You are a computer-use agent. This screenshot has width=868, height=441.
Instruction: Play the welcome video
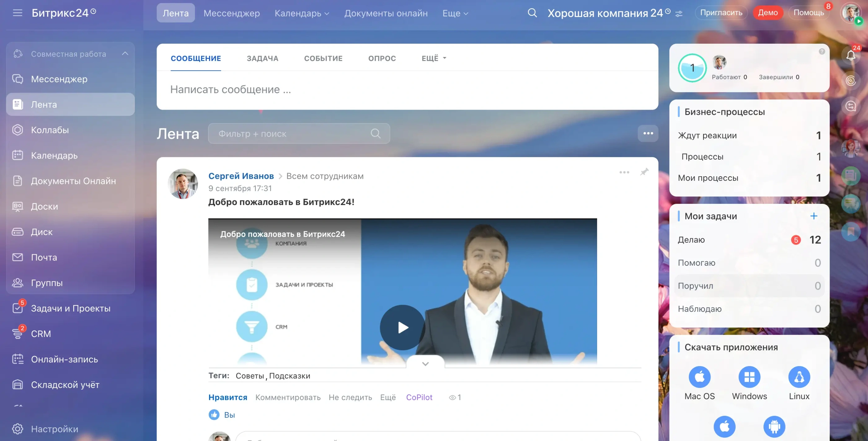point(402,327)
